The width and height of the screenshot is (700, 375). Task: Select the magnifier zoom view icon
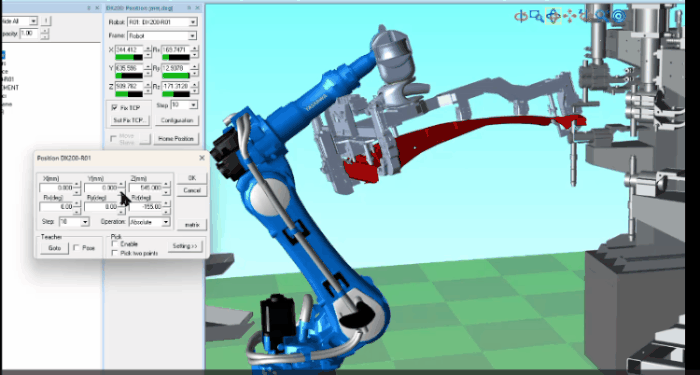pyautogui.click(x=602, y=17)
